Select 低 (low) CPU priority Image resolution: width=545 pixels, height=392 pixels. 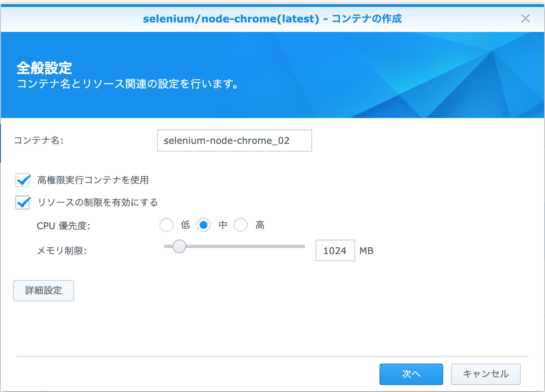click(x=166, y=225)
